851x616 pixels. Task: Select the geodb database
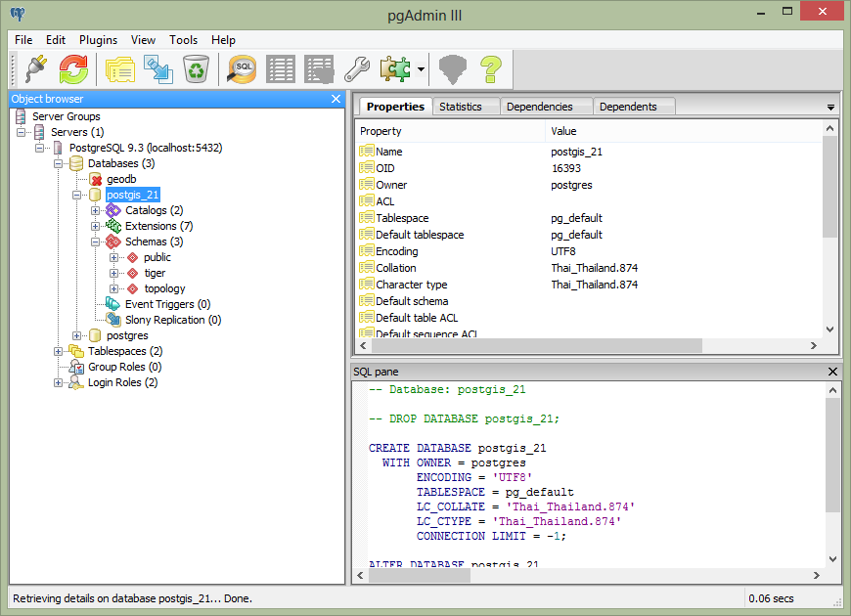pyautogui.click(x=121, y=179)
